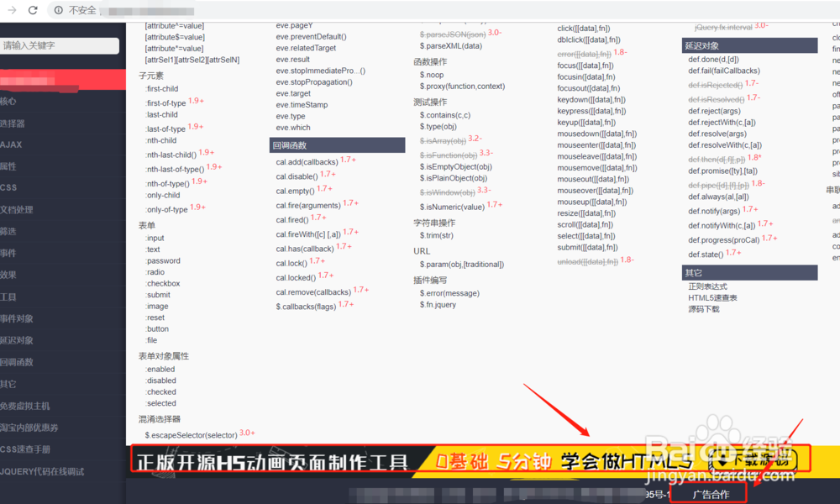The height and width of the screenshot is (504, 840).
Task: Open the CSS速查手册 sidebar link
Action: click(25, 449)
